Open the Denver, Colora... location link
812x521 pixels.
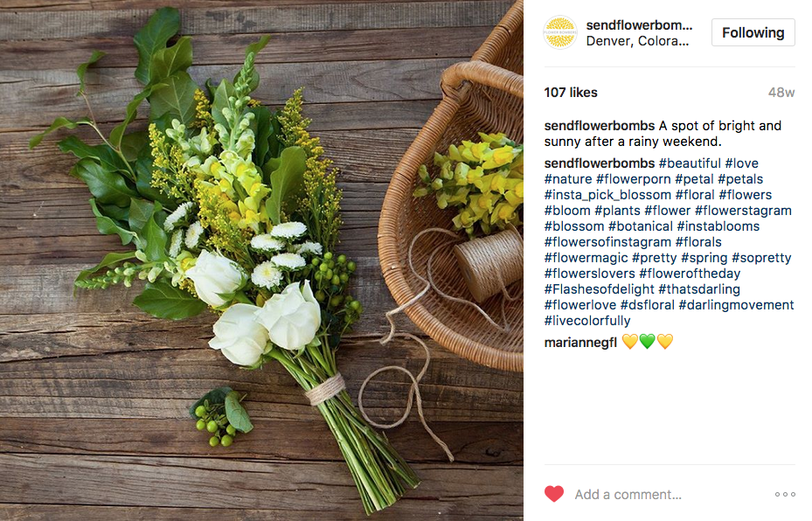(x=637, y=41)
